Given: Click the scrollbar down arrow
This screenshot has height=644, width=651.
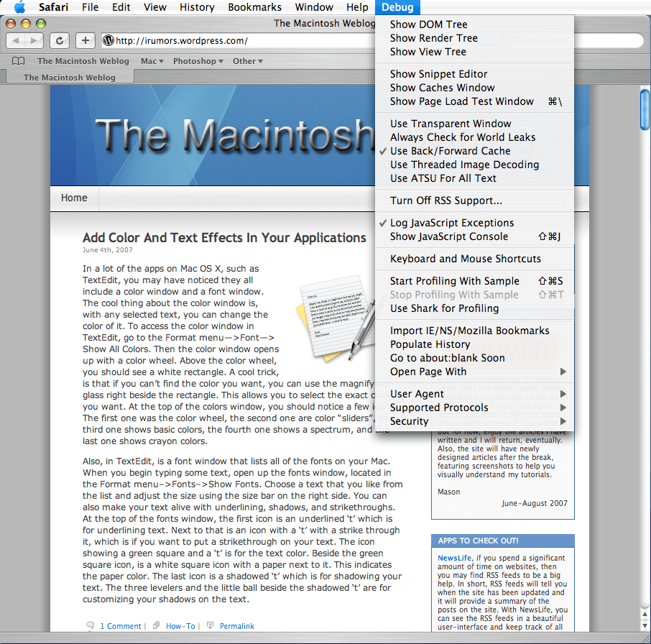Looking at the screenshot, I should 645,626.
